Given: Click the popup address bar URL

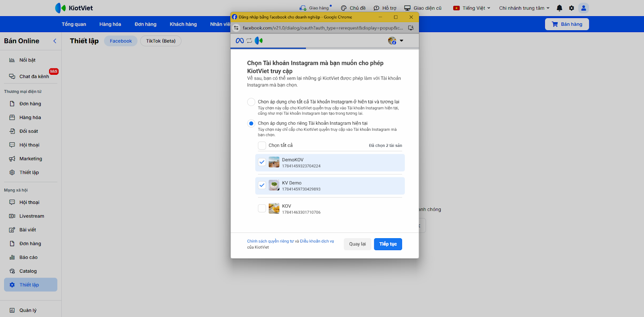Looking at the screenshot, I should tap(323, 28).
